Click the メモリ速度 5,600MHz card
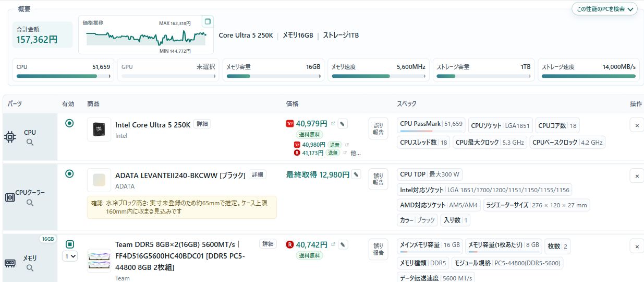644x282 pixels. tap(379, 69)
